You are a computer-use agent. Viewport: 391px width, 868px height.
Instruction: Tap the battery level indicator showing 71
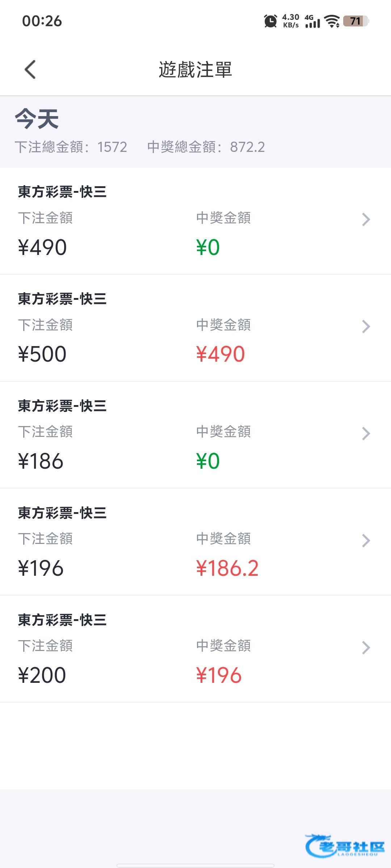point(356,21)
